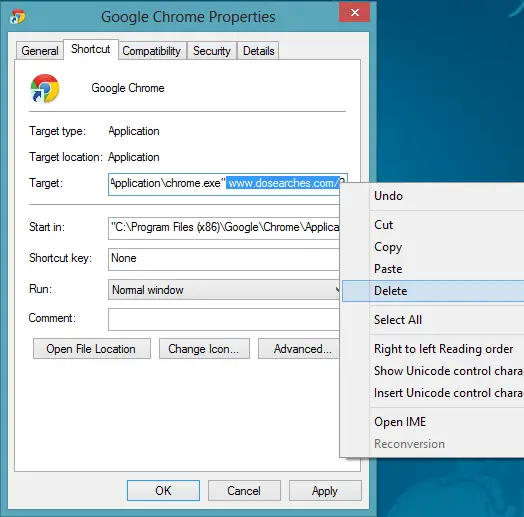Click the Chrome icon in the title bar
Image resolution: width=524 pixels, height=517 pixels.
click(17, 17)
